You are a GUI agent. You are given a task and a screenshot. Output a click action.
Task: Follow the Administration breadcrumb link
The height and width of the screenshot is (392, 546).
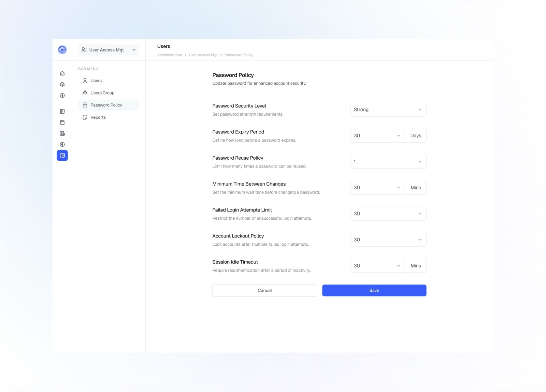169,55
